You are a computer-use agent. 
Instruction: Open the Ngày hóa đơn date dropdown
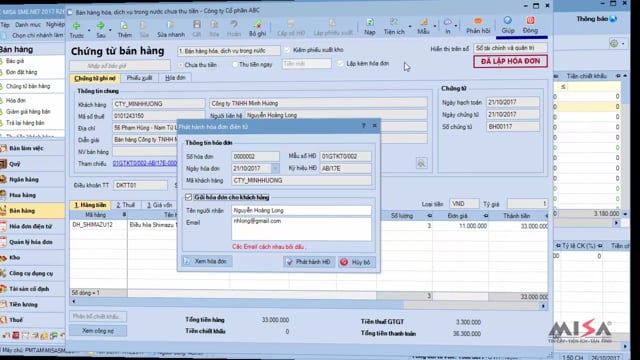[x=275, y=169]
